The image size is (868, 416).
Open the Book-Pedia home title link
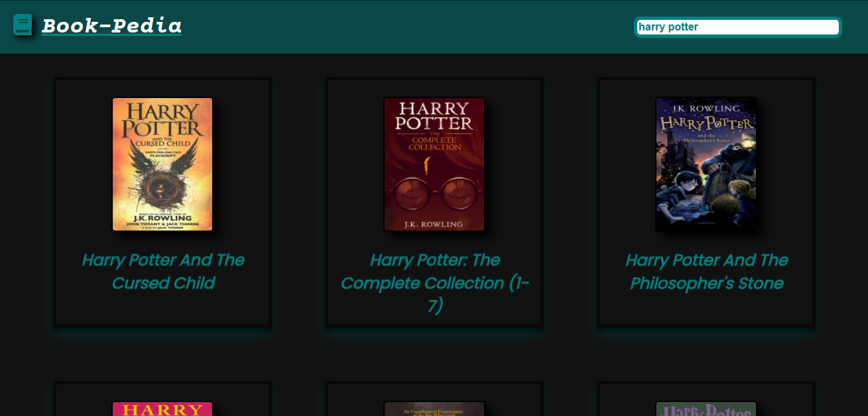coord(111,26)
